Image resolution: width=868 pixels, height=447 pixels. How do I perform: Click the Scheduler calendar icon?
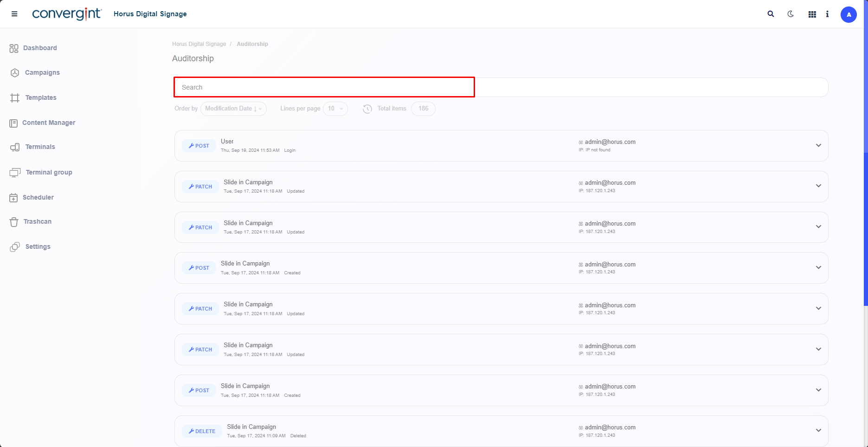[13, 198]
